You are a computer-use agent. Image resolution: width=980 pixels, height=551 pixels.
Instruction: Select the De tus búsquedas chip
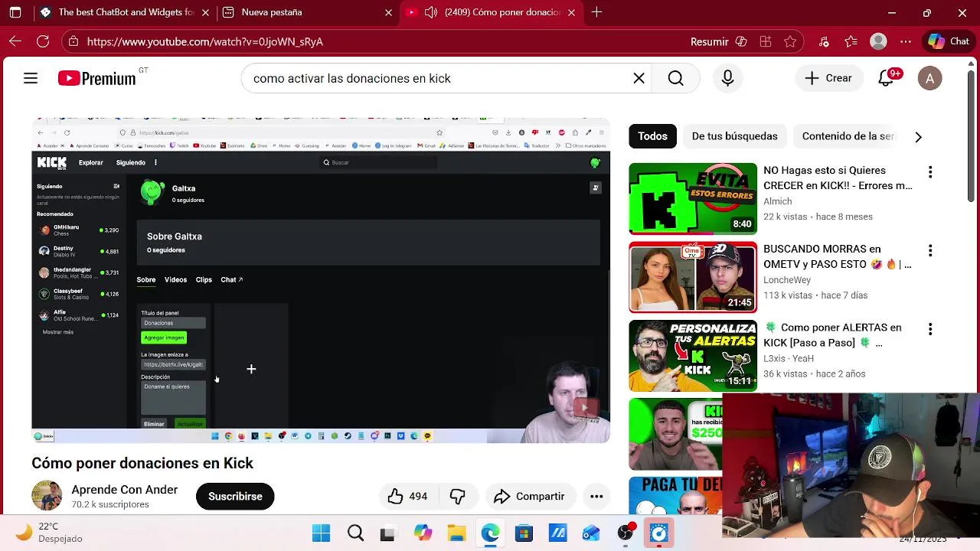click(x=734, y=136)
